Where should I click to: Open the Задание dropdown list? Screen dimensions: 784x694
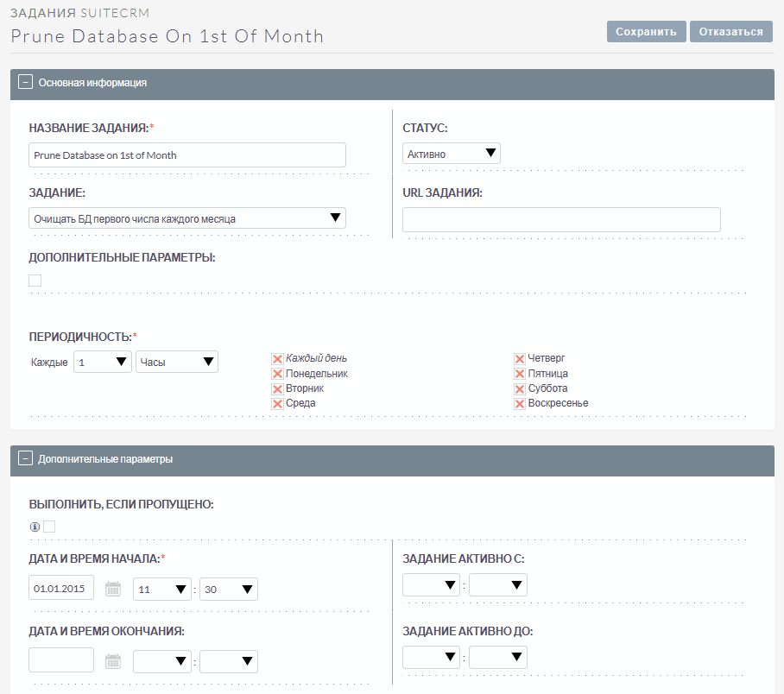coord(187,218)
